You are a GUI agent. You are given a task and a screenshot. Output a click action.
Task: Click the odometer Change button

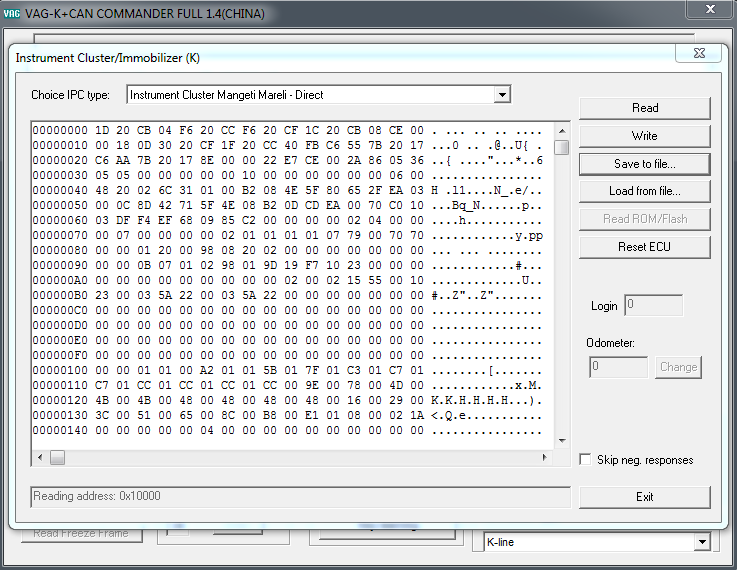(678, 367)
